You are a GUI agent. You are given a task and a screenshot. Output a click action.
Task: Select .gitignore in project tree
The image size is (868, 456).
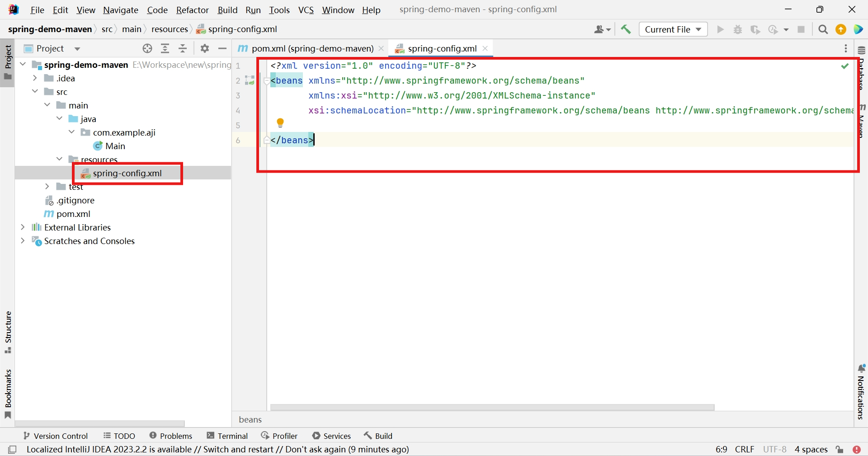(70, 200)
